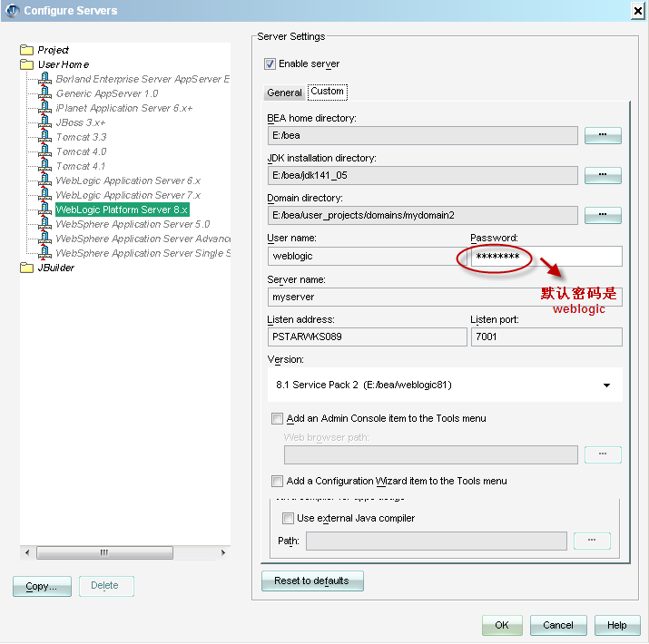Switch to the Custom tab
Screen dimensions: 649x644
[327, 92]
